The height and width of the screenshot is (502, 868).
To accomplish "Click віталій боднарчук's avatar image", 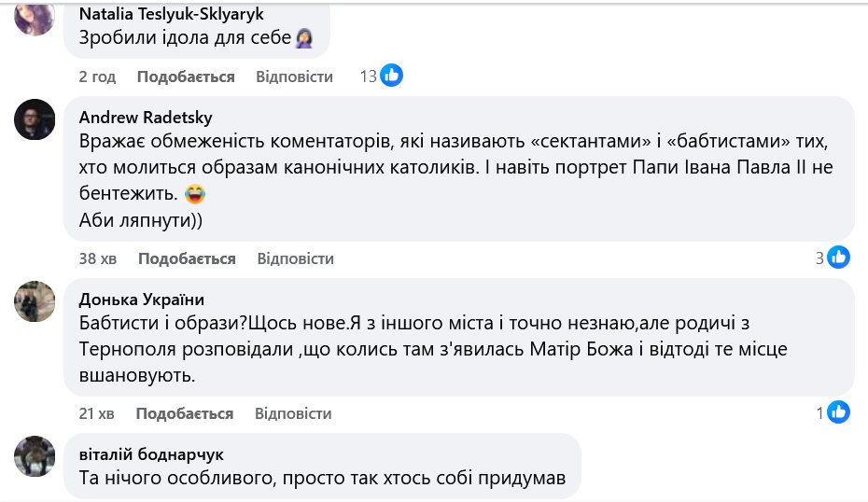I will (x=35, y=454).
